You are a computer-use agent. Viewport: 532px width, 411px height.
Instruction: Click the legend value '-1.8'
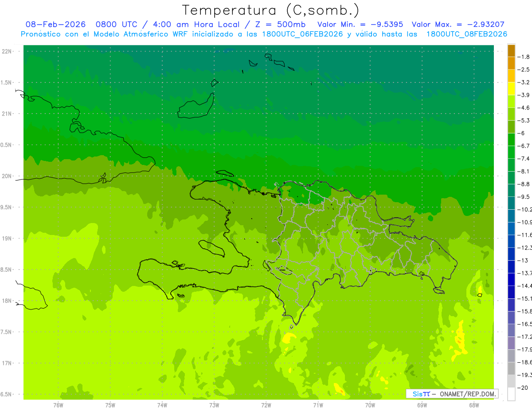click(x=524, y=57)
